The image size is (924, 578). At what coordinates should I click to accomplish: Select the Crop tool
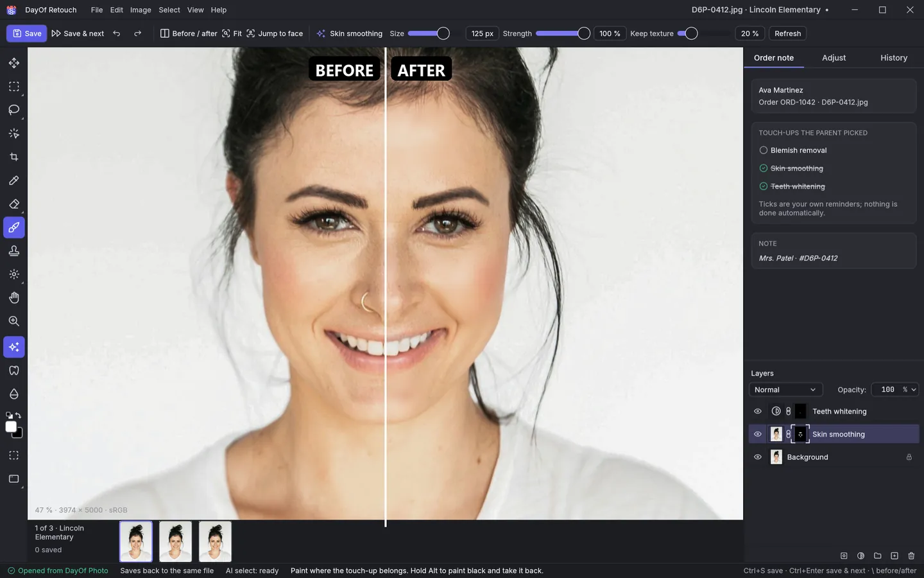coord(14,157)
